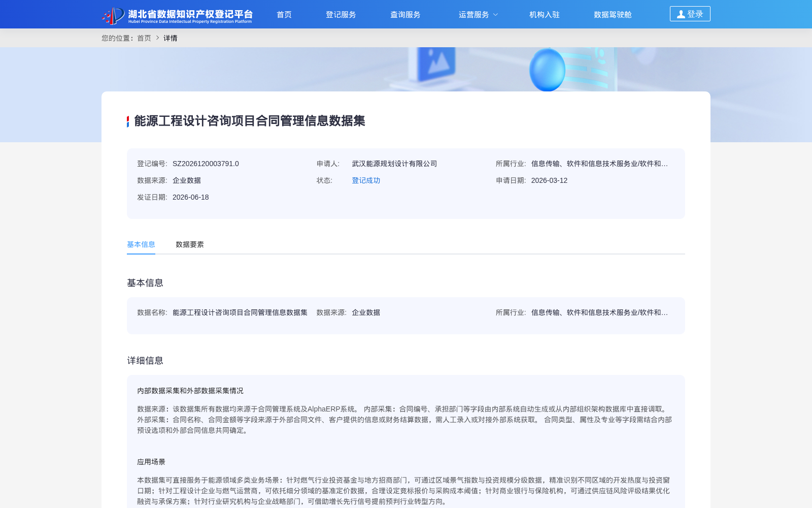
Task: Click 内部数据采集和外部数据采集情况 subheading
Action: click(190, 391)
